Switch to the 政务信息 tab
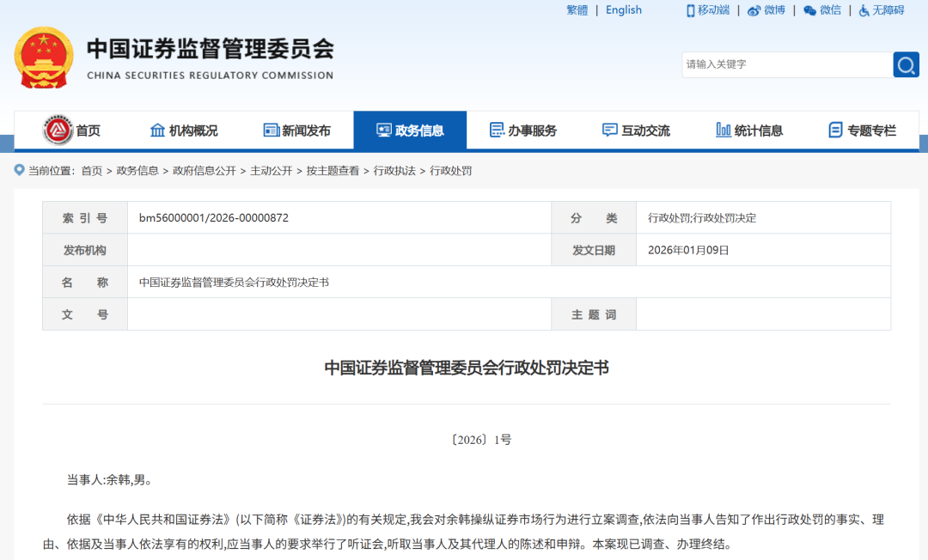This screenshot has height=560, width=928. (x=410, y=130)
